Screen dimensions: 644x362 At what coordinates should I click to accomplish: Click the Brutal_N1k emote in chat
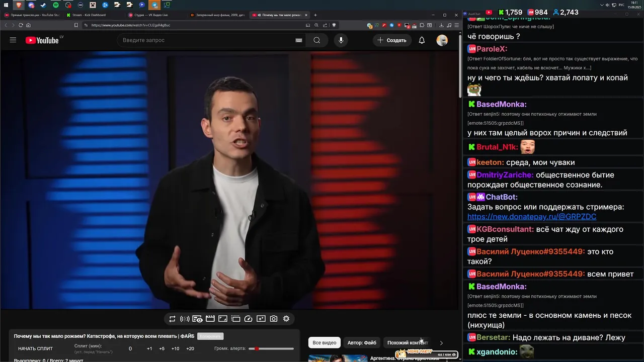[527, 147]
